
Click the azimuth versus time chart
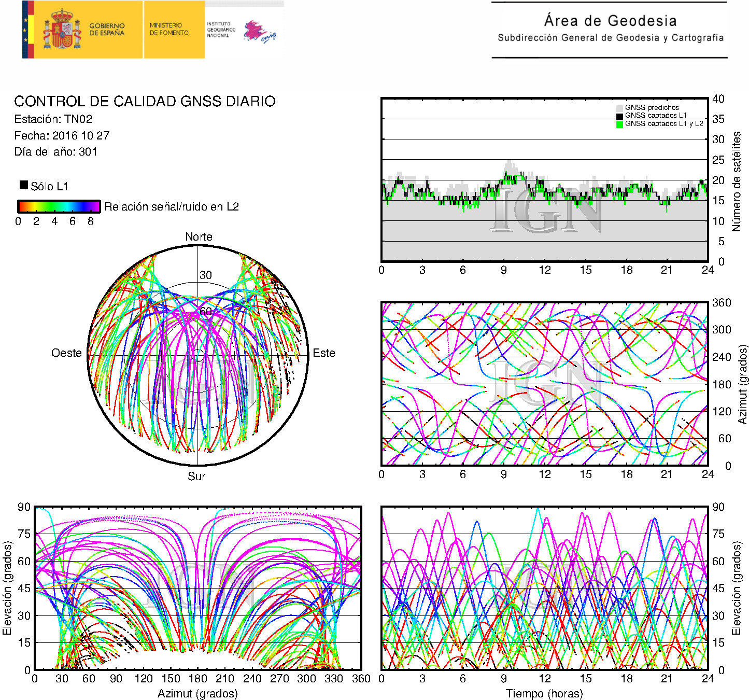click(x=545, y=384)
